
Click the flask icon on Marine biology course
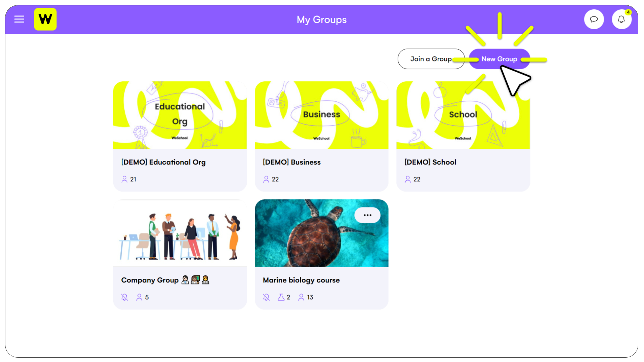(x=281, y=297)
